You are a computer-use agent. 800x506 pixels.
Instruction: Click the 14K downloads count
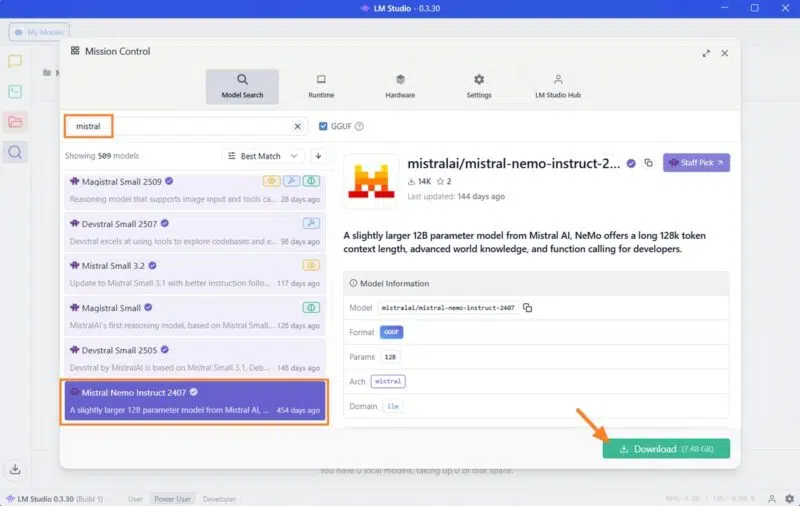point(419,181)
